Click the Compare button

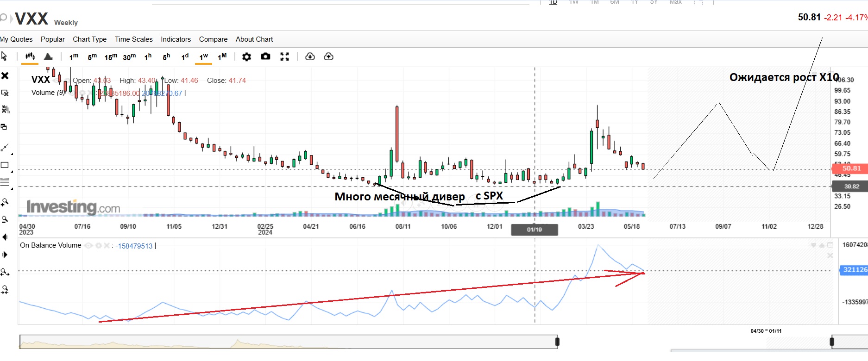coord(213,39)
